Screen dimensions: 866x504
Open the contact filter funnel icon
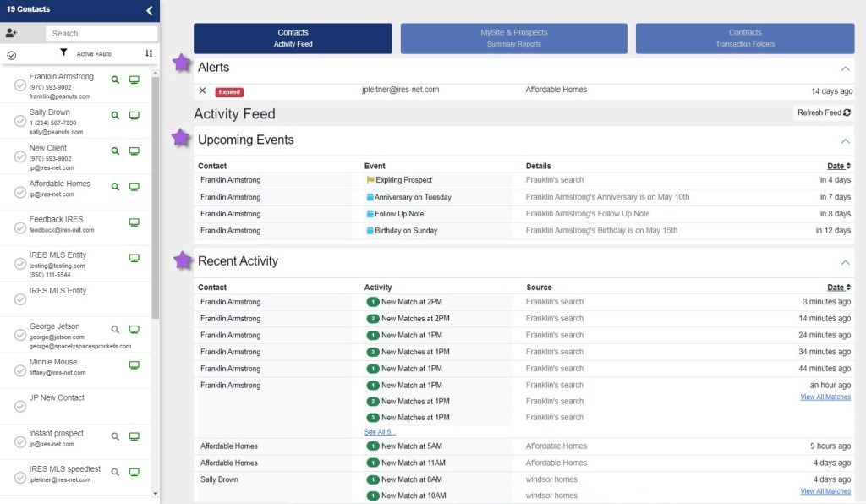63,52
